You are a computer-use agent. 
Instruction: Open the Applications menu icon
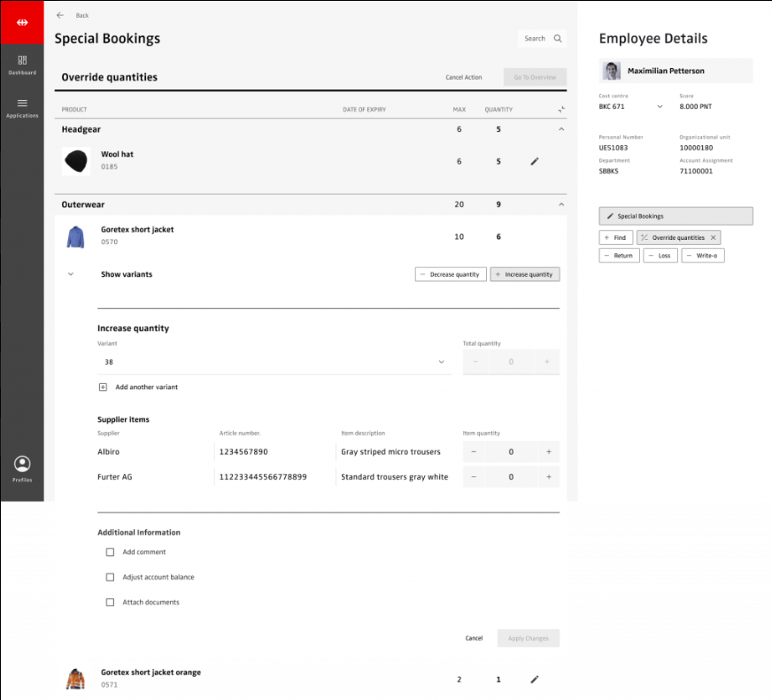click(x=22, y=104)
